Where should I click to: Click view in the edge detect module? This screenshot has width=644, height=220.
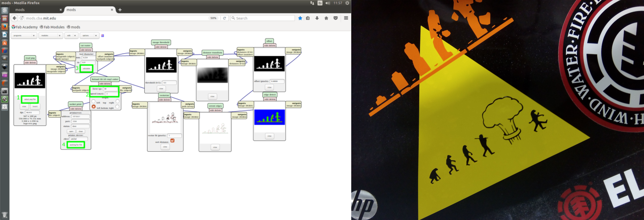269,136
